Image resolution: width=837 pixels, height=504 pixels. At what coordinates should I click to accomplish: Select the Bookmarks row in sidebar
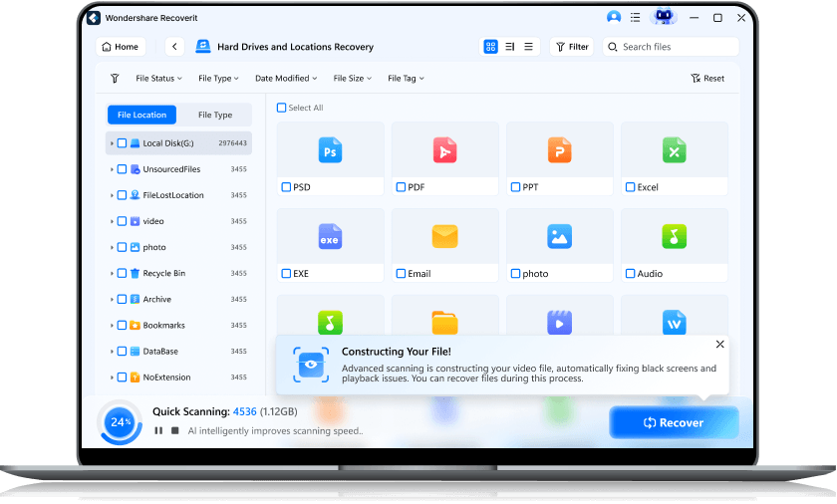click(x=178, y=326)
